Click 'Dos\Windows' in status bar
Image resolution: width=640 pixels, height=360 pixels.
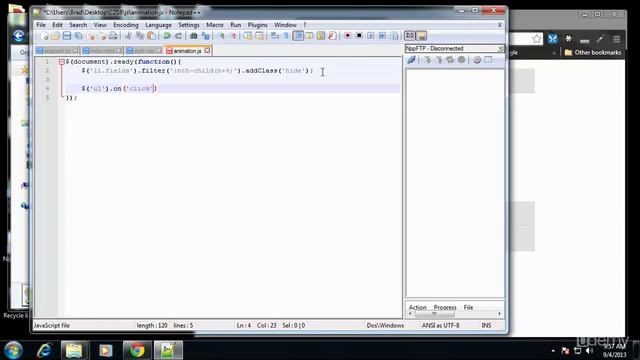[x=385, y=325]
